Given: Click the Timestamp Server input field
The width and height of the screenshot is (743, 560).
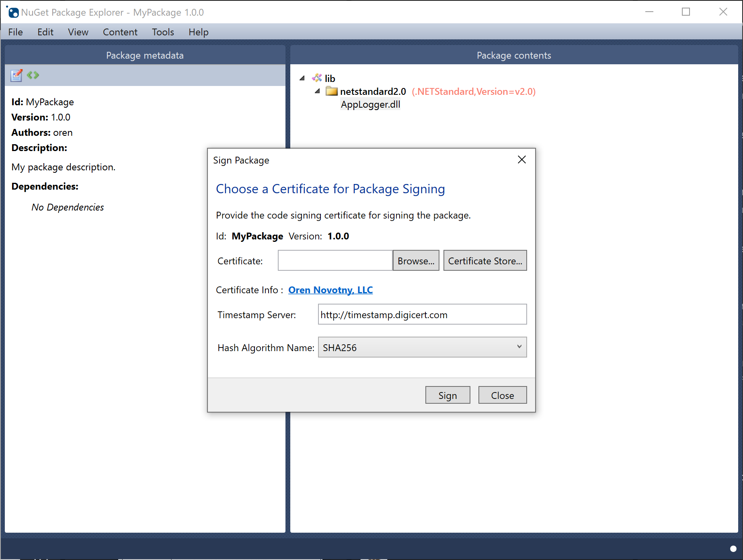Looking at the screenshot, I should coord(422,315).
